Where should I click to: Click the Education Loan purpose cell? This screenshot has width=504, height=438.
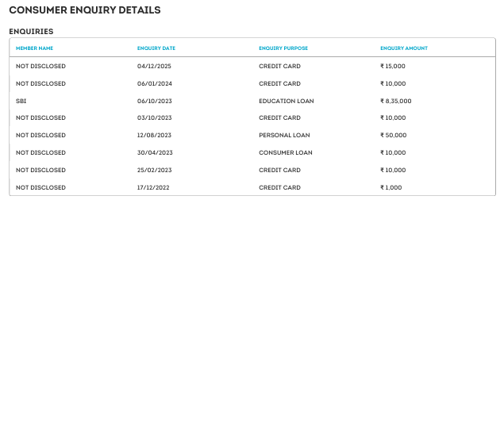coord(286,101)
